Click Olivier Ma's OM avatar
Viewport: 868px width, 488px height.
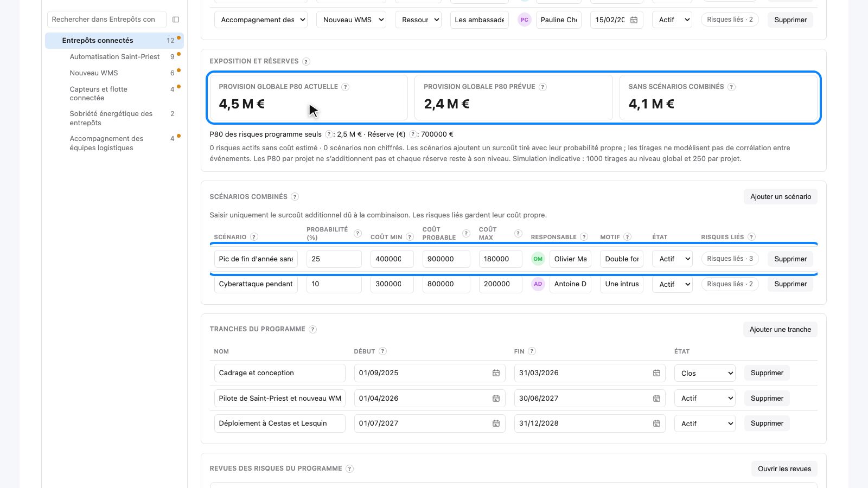click(x=538, y=259)
